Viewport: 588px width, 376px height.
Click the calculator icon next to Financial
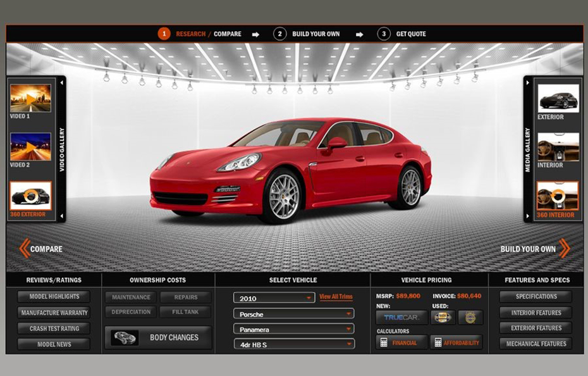(x=384, y=342)
